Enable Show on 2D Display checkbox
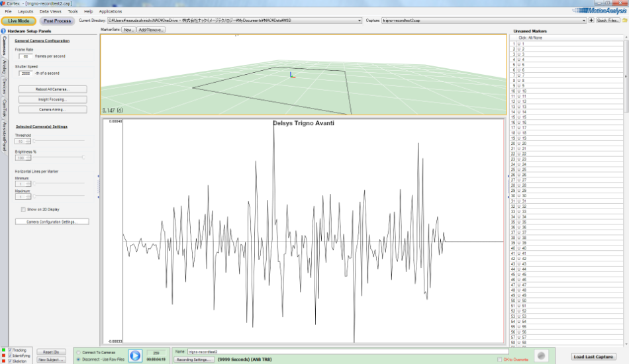 (x=23, y=209)
